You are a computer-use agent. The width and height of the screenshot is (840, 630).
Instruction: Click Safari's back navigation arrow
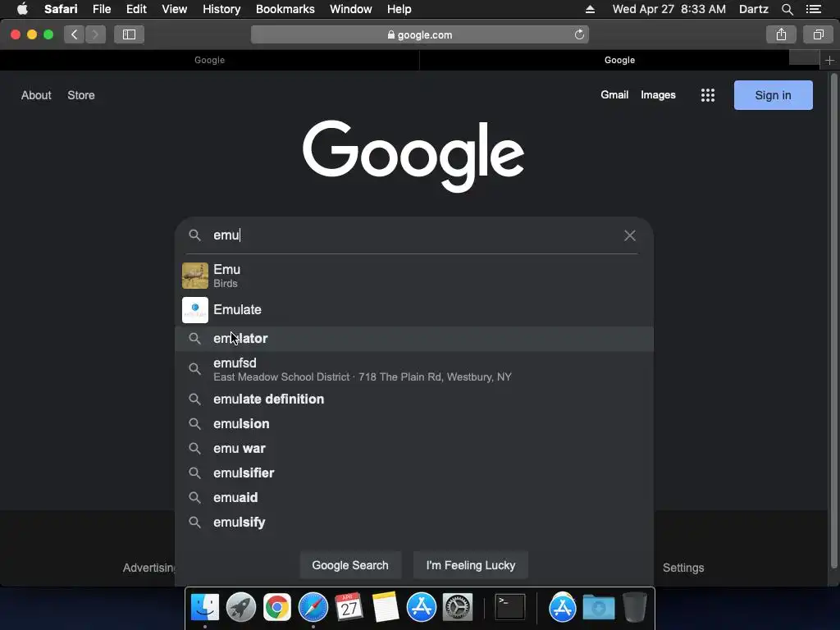tap(75, 34)
